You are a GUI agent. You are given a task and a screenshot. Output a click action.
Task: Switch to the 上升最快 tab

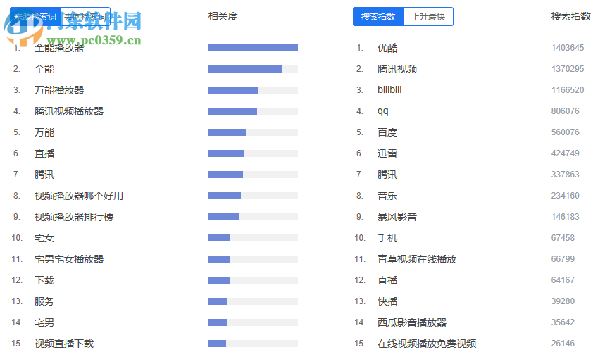[x=428, y=17]
